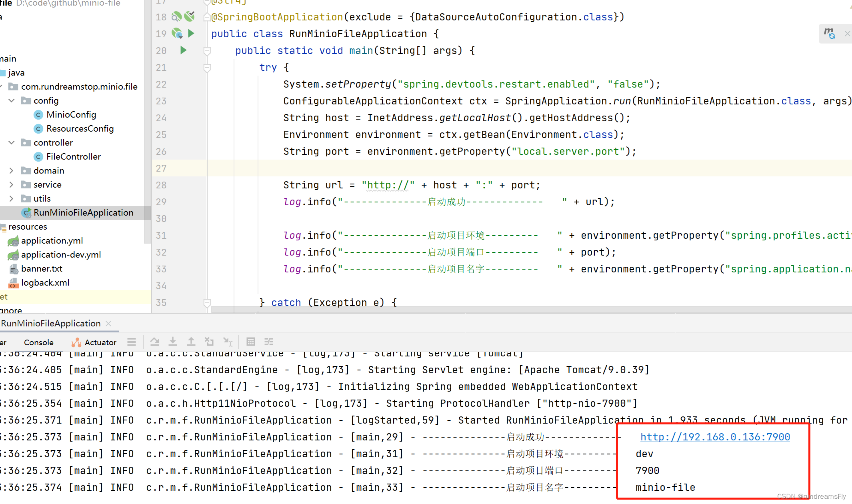Open banner.txt from resources
This screenshot has height=504, width=852.
click(x=42, y=269)
